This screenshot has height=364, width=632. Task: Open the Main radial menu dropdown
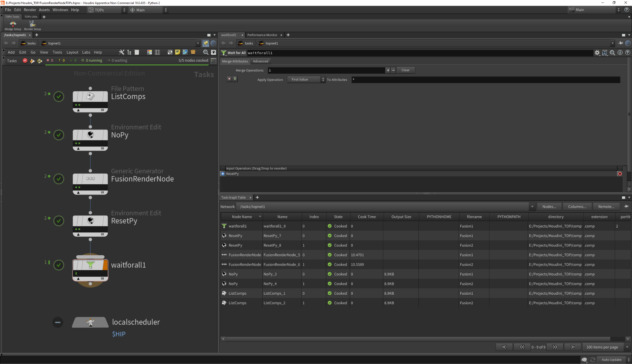[x=148, y=10]
